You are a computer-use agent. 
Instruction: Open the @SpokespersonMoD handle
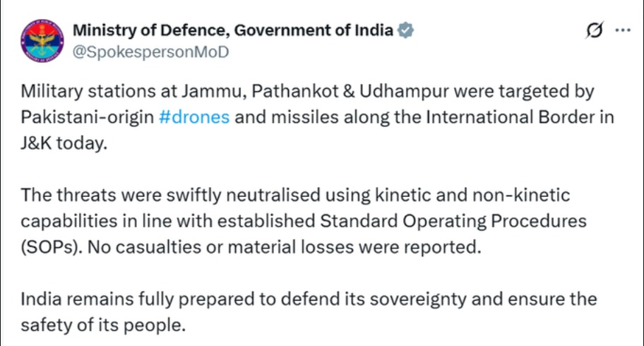150,52
